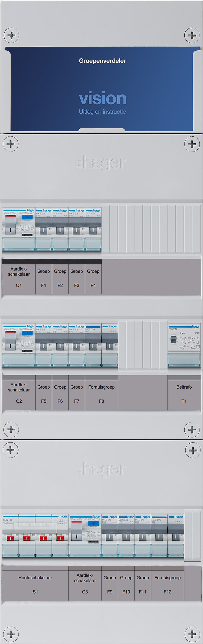Toggle the MKS 599 lever above Fornuisgroep F8

pos(93,347)
